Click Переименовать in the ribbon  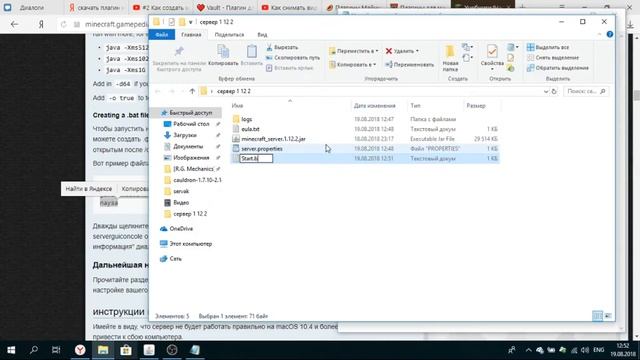(x=409, y=64)
